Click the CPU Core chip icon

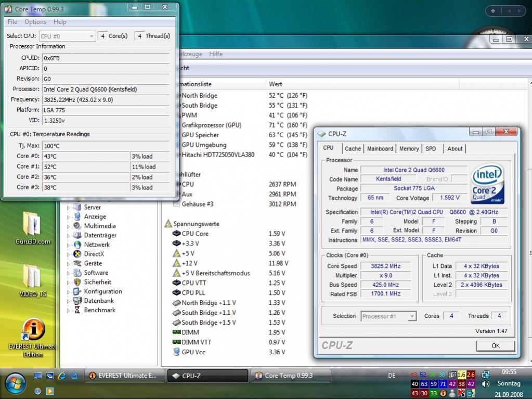coord(176,234)
